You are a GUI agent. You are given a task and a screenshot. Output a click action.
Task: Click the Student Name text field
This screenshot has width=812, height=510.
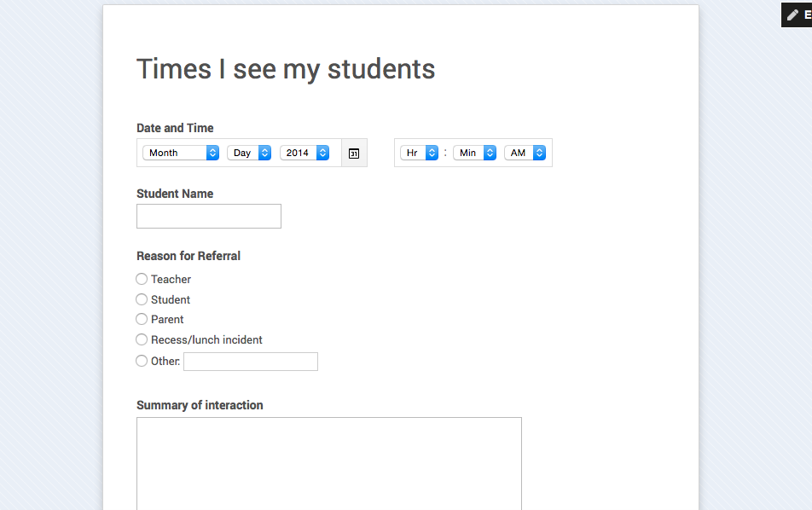[209, 216]
